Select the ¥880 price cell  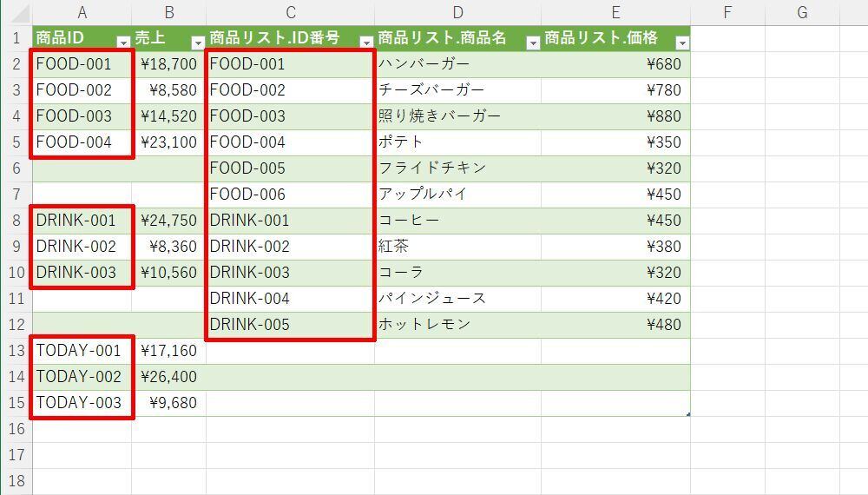click(615, 116)
